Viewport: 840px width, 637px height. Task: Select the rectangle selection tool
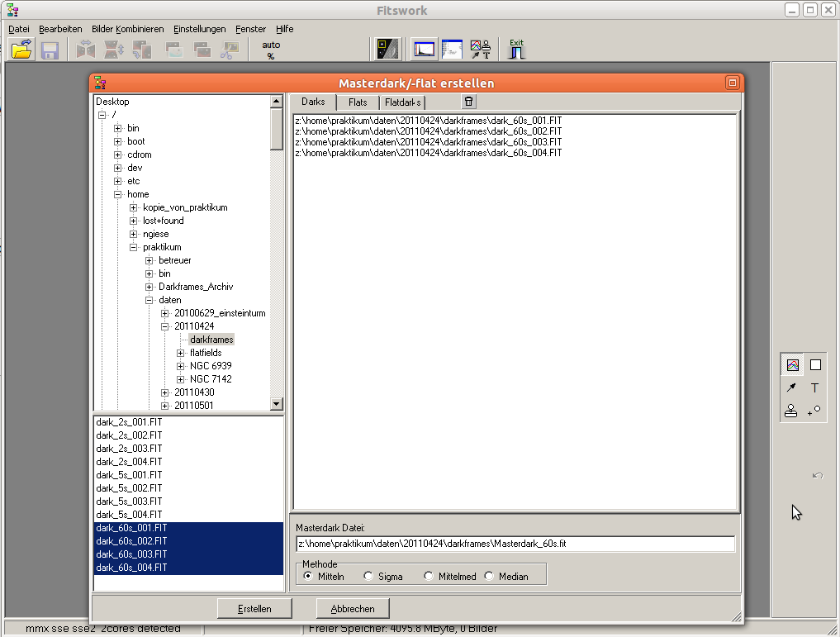pyautogui.click(x=815, y=364)
